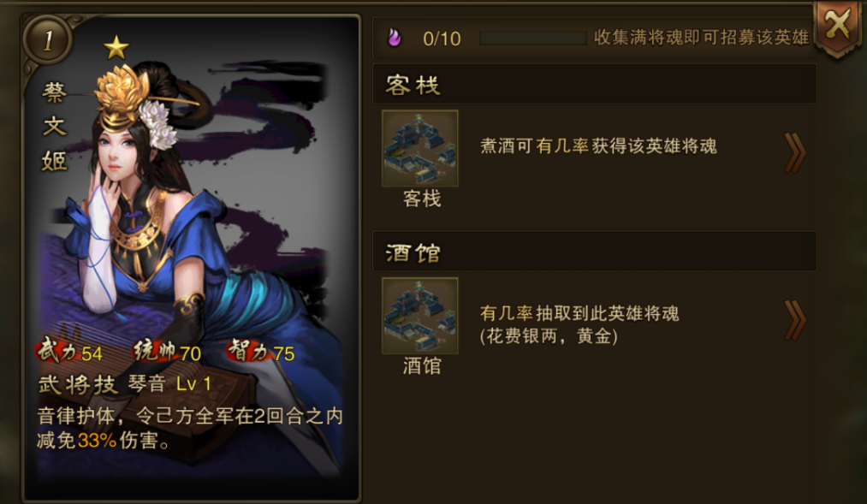The width and height of the screenshot is (867, 504).
Task: Tap 有几率抽取到此英雄将魂 text row
Action: (x=579, y=323)
